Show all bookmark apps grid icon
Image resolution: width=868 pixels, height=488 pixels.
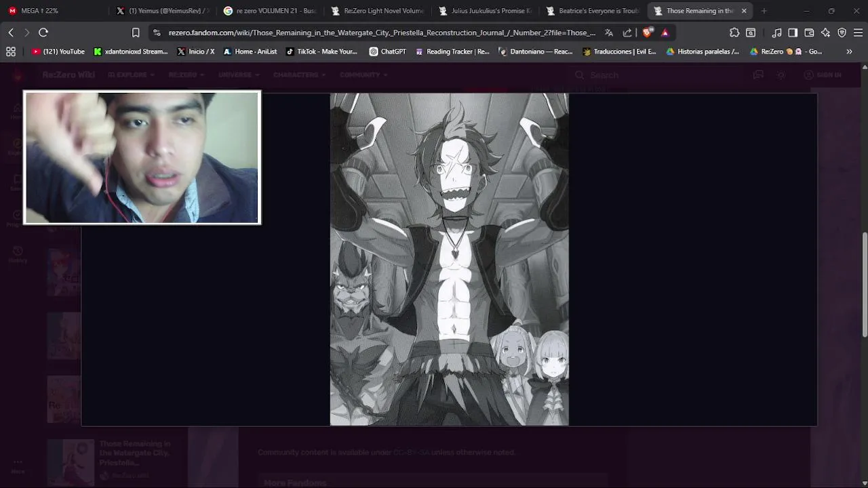point(11,52)
